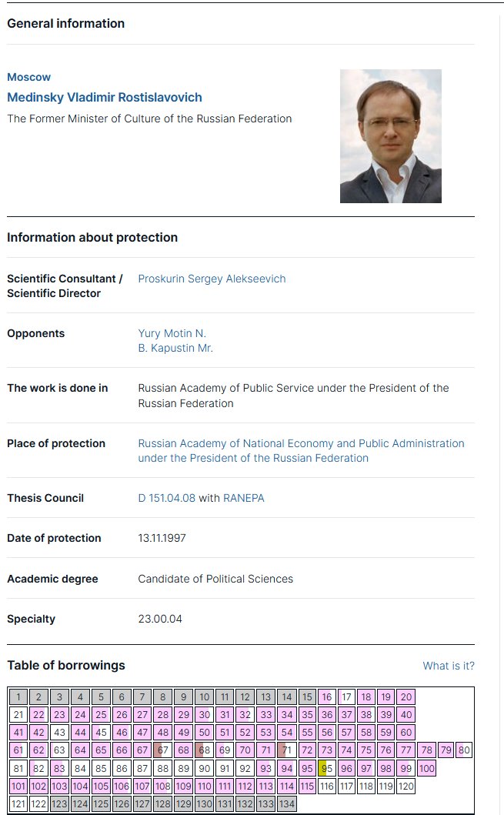
Task: Select grey page cell 134
Action: coord(287,803)
